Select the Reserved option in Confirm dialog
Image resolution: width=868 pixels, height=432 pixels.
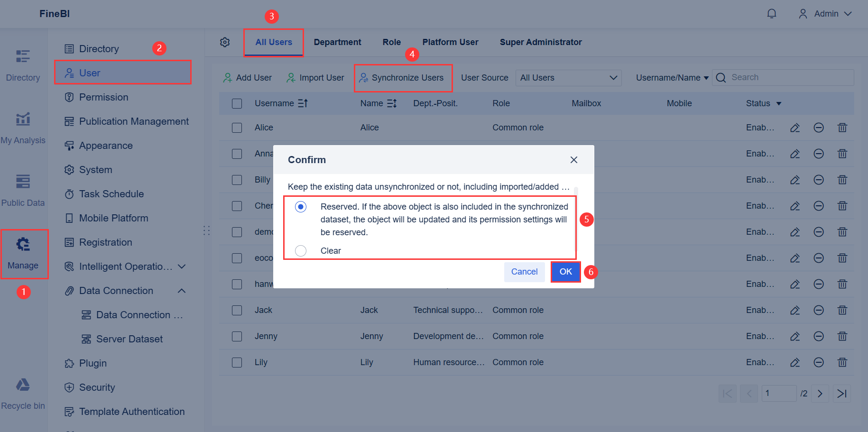[x=300, y=206]
